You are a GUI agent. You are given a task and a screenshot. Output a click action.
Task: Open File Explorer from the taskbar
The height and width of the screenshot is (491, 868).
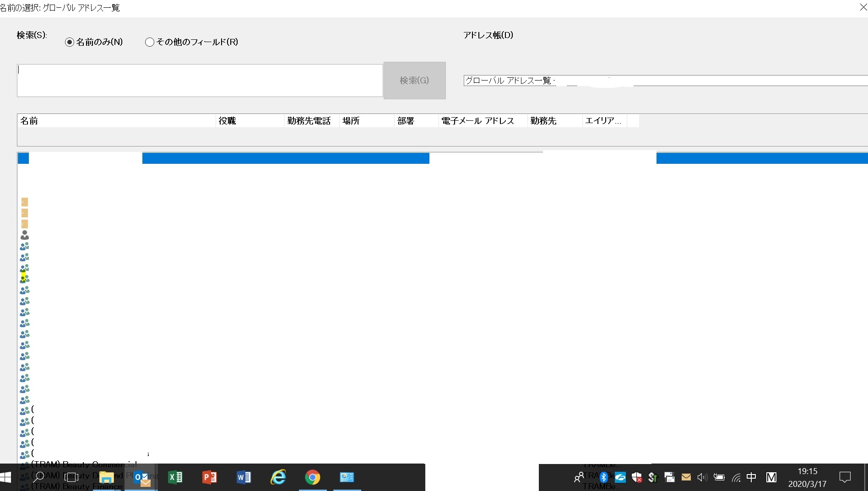point(107,477)
